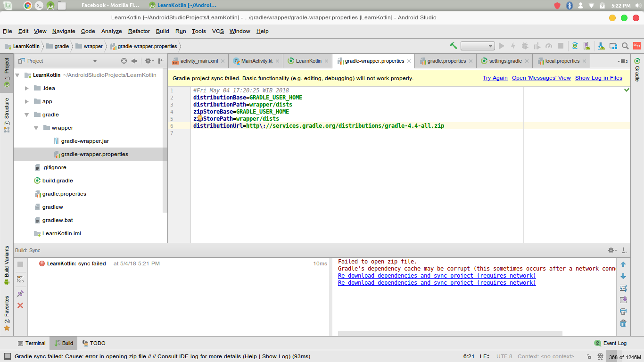
Task: Open Project Structure icon in toolbar
Action: (613, 46)
